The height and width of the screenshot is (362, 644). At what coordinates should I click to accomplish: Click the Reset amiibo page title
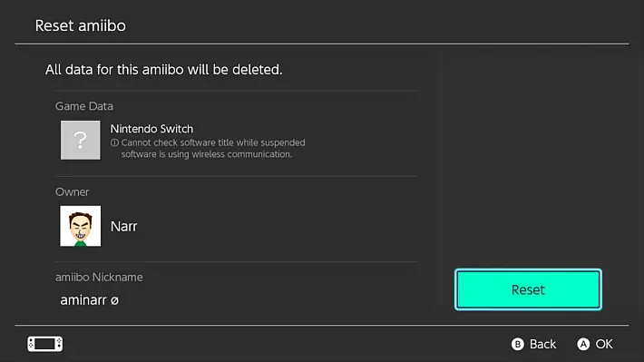pyautogui.click(x=81, y=25)
